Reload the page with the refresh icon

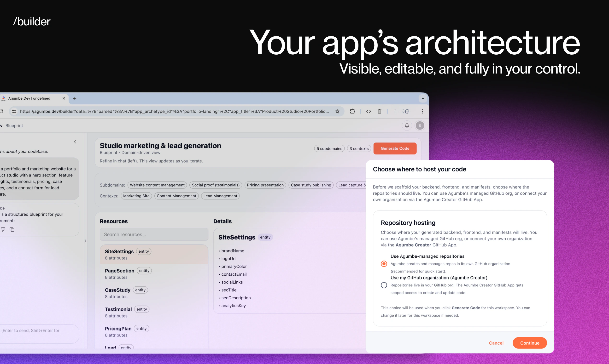(x=2, y=111)
